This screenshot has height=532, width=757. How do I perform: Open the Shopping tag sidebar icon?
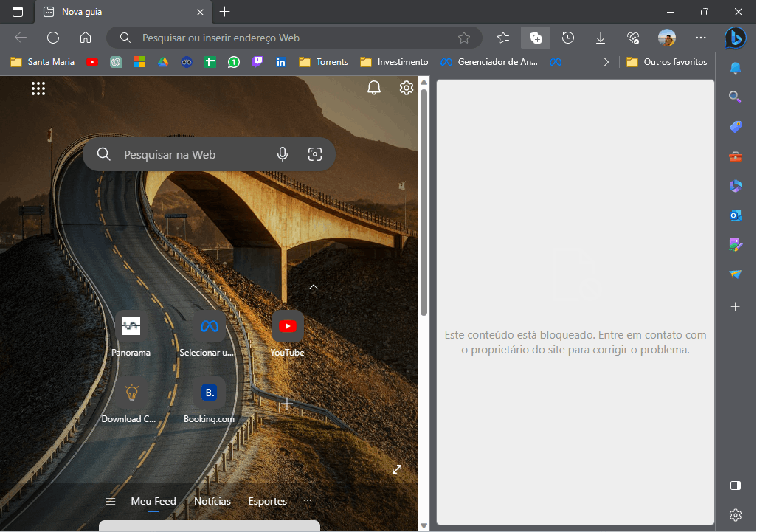click(735, 127)
